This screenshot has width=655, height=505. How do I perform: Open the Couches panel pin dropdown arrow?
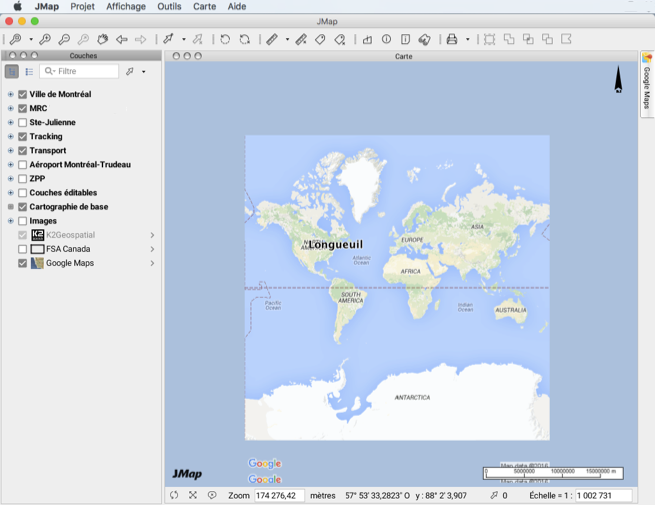point(144,72)
